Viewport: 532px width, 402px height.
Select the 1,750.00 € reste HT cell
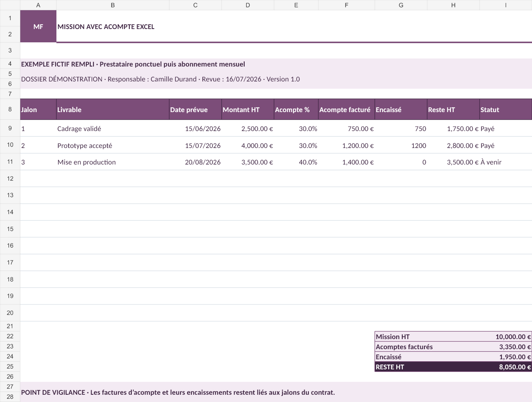point(453,129)
